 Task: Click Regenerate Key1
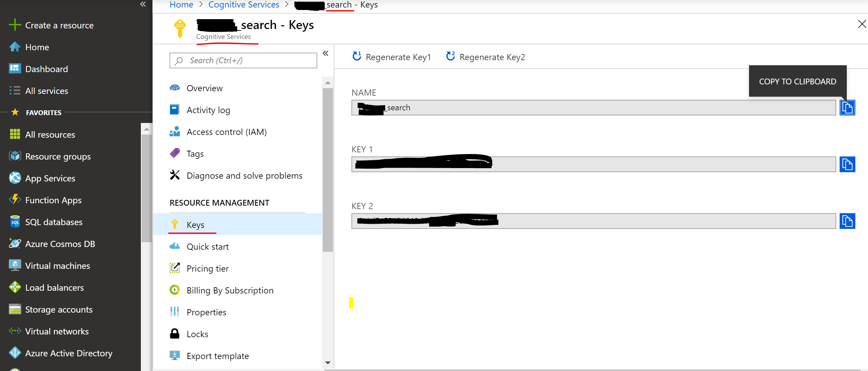[x=391, y=57]
